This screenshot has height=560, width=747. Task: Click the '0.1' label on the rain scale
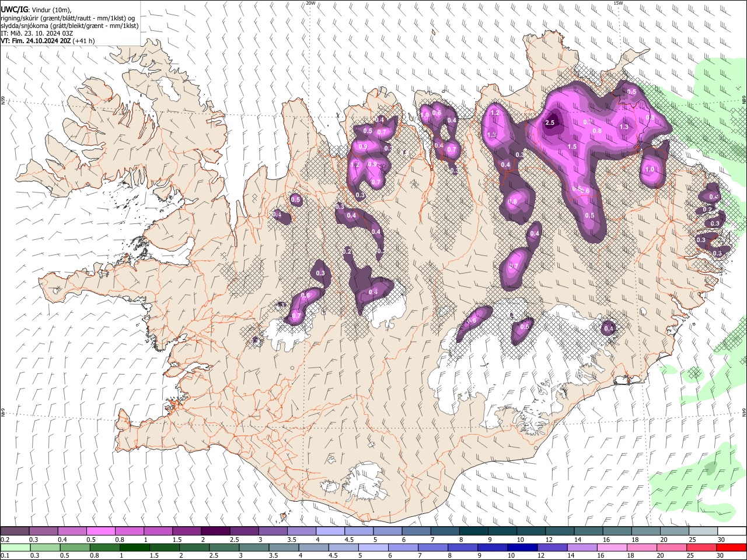click(4, 555)
